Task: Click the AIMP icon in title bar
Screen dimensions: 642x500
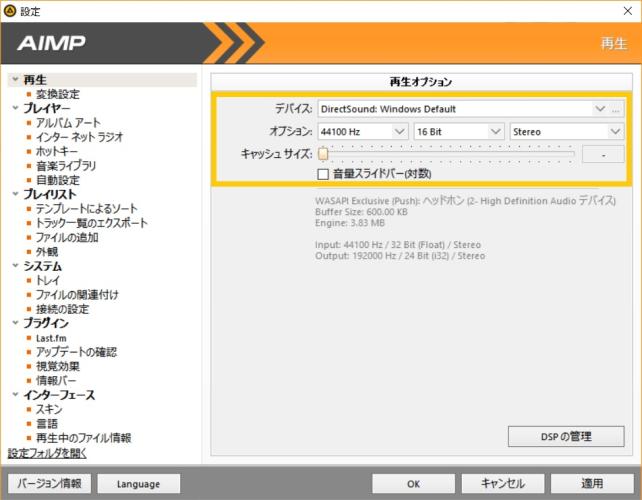Action: pos(9,11)
